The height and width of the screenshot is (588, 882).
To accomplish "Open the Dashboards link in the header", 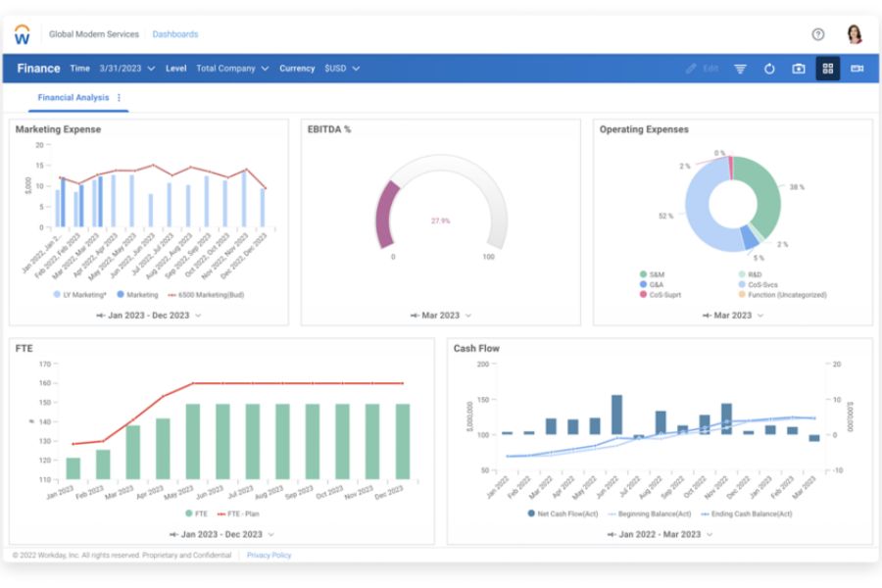I will point(175,32).
